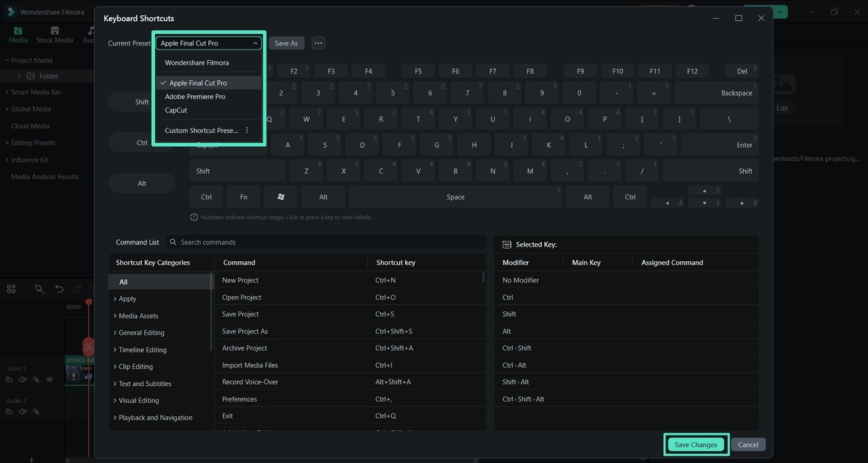Click the command list vertical scrollbar
The height and width of the screenshot is (463, 868).
click(x=483, y=277)
